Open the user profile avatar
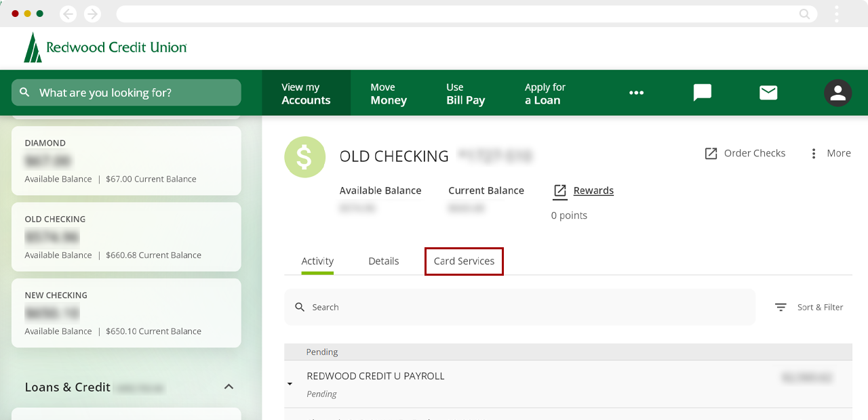Screen dimensions: 868x420 837,93
